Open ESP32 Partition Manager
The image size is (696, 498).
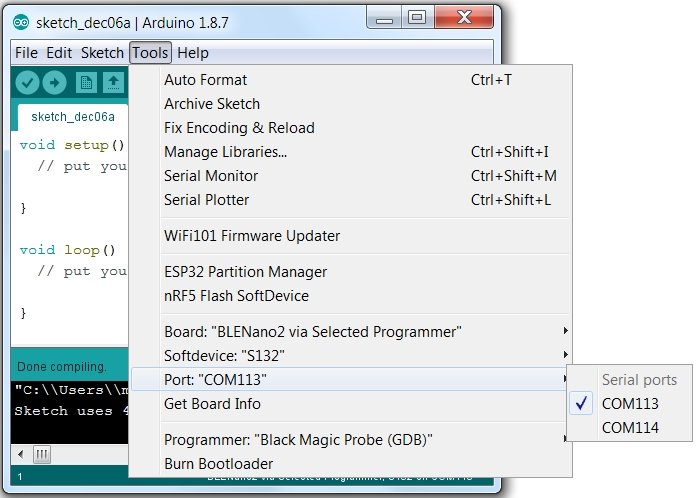pos(351,272)
